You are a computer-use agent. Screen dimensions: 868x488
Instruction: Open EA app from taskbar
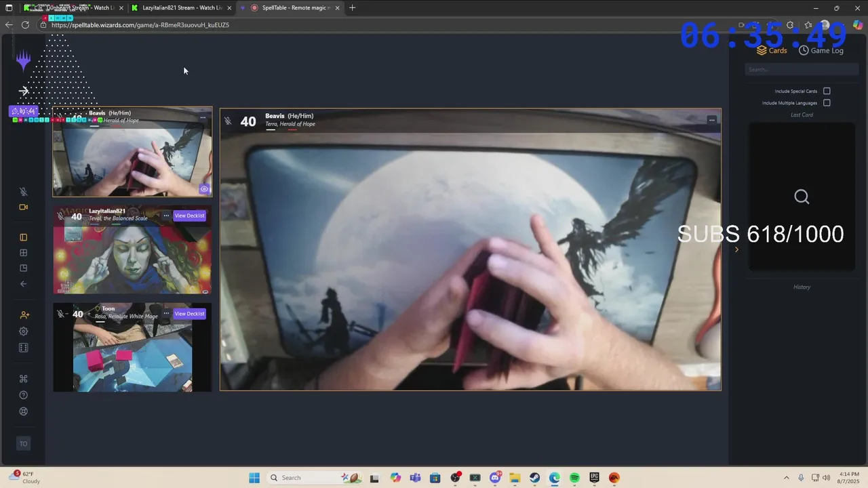(614, 478)
